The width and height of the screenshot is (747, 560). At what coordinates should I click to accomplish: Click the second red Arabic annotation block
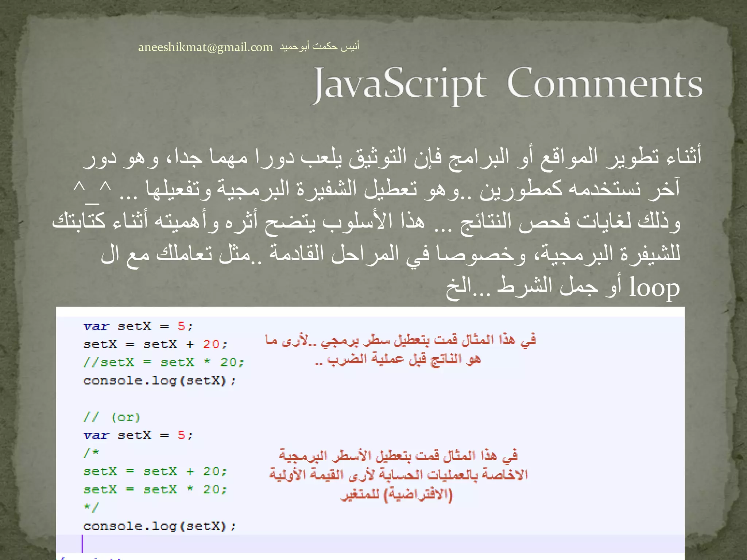coord(399,475)
